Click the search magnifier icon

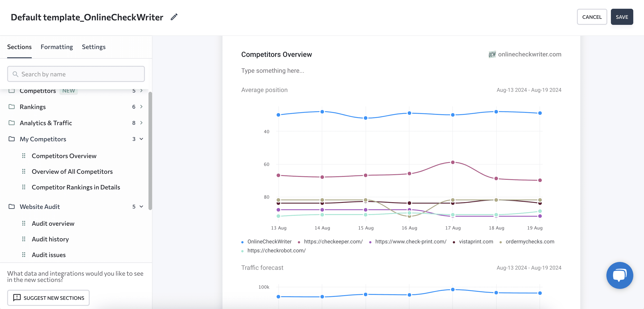(15, 74)
